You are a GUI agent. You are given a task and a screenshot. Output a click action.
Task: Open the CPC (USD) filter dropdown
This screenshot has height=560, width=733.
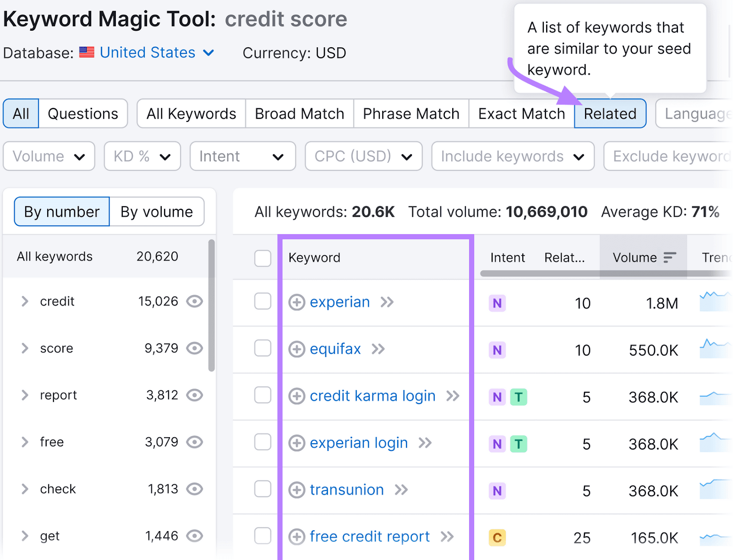[x=364, y=156]
